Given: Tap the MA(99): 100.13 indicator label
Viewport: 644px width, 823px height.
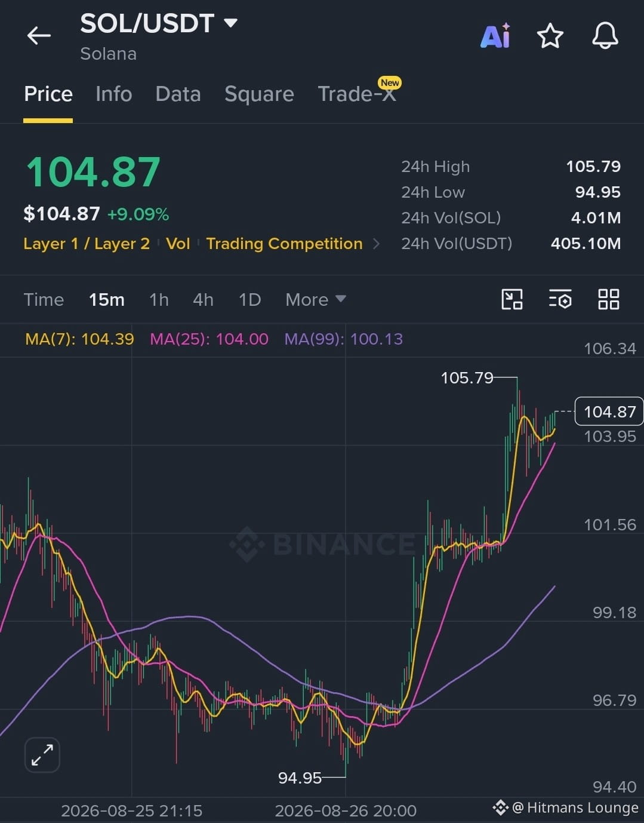Looking at the screenshot, I should point(343,339).
